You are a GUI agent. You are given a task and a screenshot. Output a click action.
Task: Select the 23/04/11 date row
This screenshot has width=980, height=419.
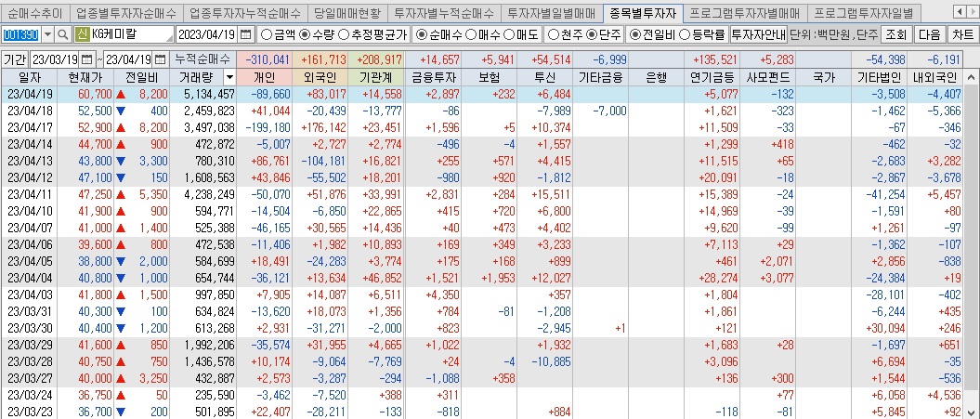[x=481, y=195]
